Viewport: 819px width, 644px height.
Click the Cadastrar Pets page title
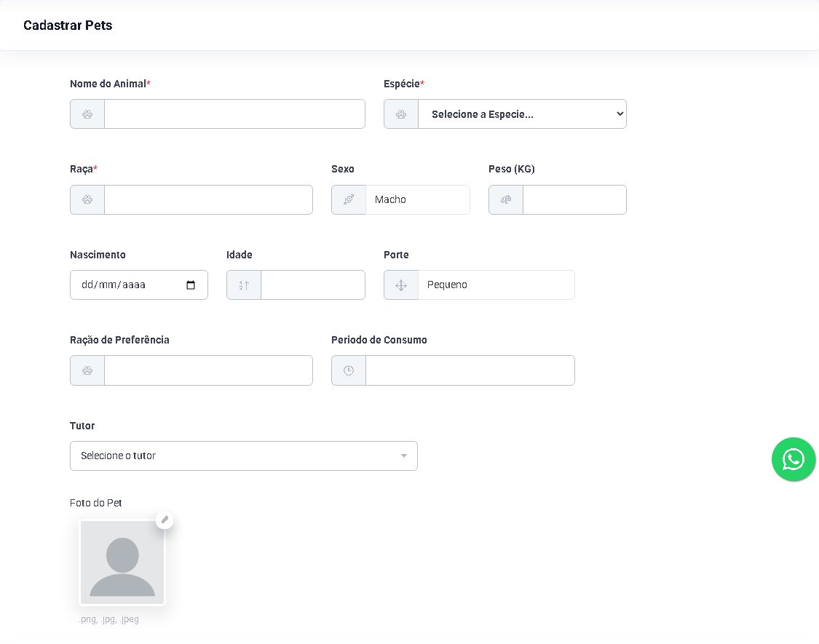click(x=68, y=25)
